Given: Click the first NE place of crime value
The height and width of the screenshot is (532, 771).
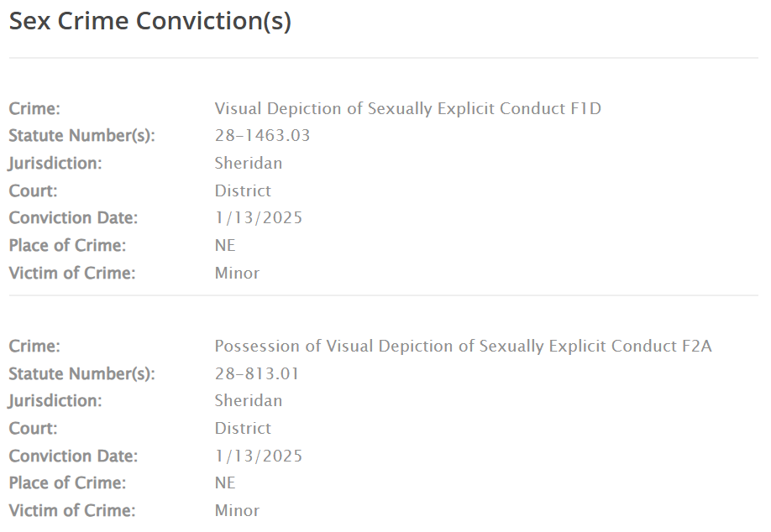Looking at the screenshot, I should (225, 245).
